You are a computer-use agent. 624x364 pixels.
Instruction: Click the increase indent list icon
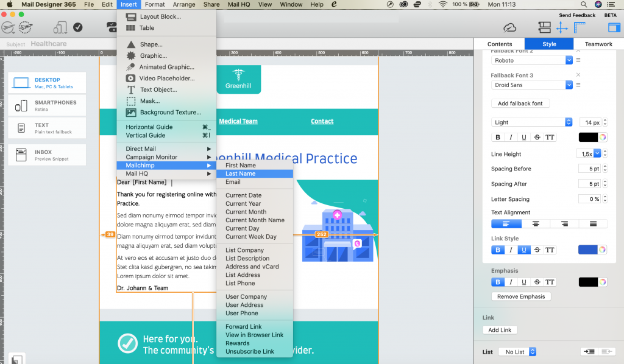click(x=589, y=352)
